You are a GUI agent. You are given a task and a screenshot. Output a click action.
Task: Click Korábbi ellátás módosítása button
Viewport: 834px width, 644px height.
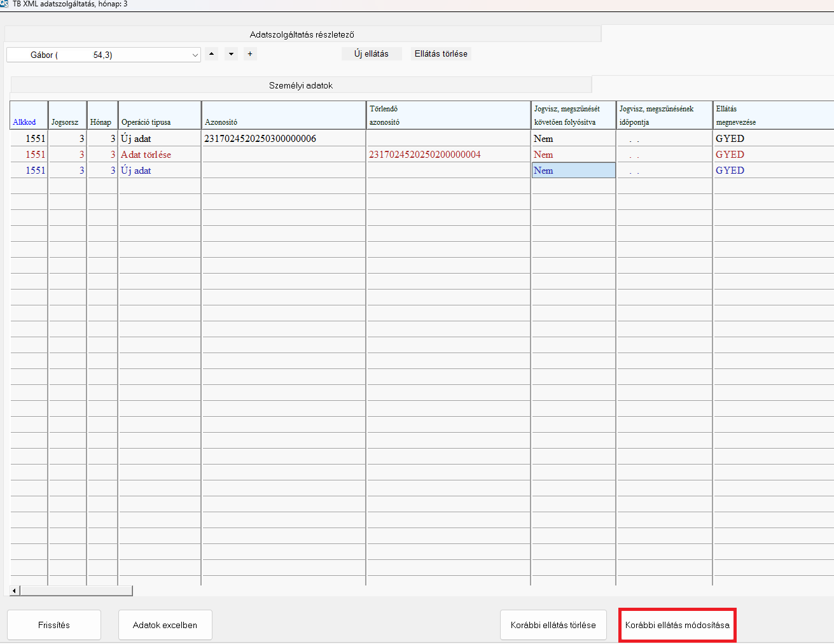point(677,625)
